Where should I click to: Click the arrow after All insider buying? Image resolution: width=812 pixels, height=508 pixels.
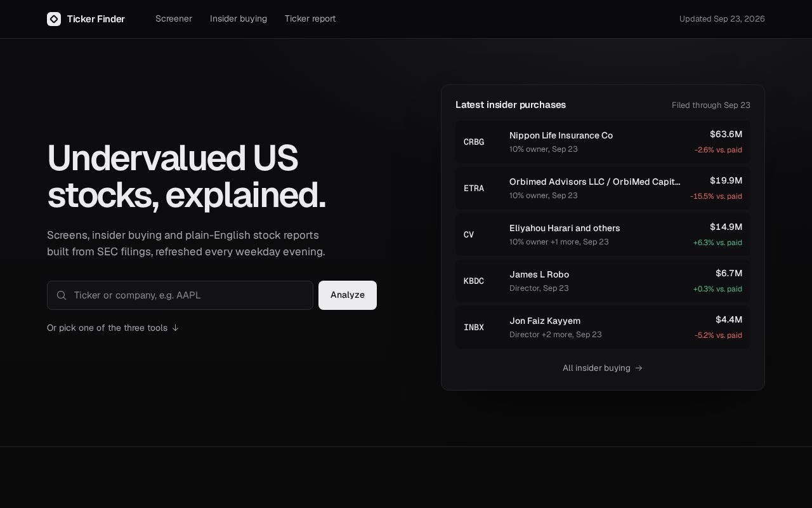pyautogui.click(x=639, y=368)
